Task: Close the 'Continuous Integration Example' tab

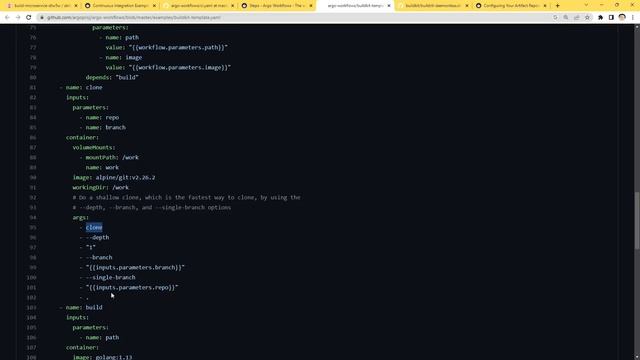Action: click(154, 6)
